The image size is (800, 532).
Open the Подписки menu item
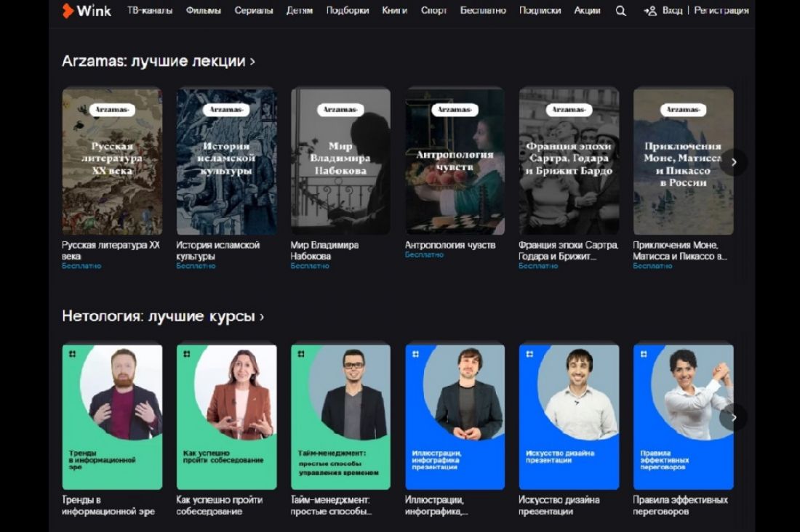[540, 11]
